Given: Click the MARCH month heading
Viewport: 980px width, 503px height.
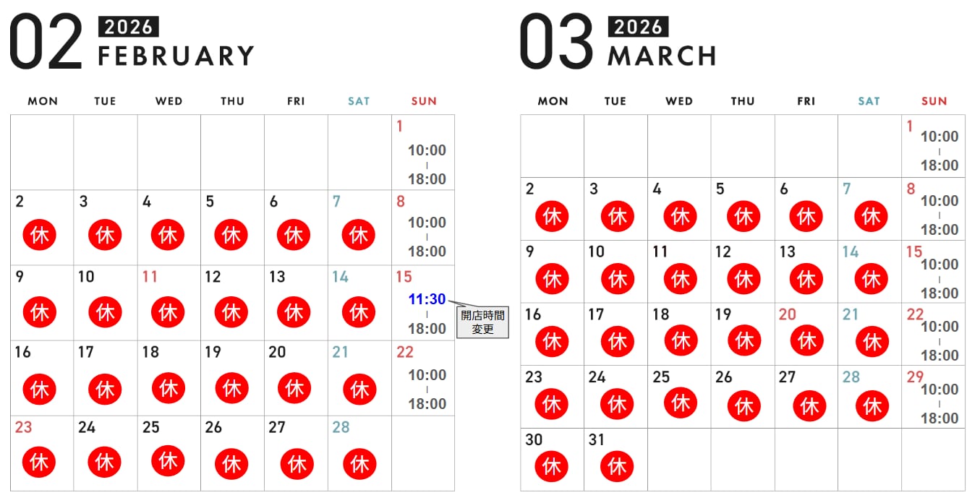Looking at the screenshot, I should point(662,56).
